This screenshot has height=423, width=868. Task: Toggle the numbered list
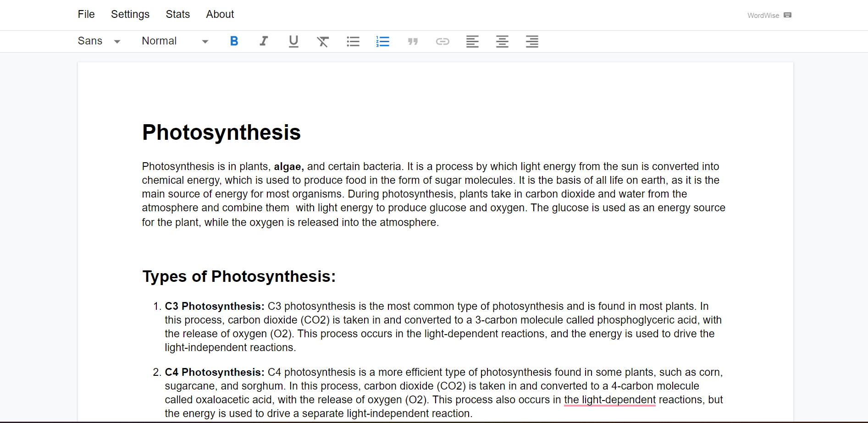click(x=382, y=42)
